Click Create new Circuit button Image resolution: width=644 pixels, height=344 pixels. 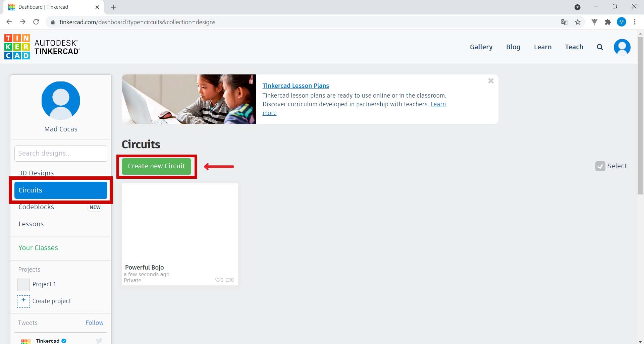(156, 166)
